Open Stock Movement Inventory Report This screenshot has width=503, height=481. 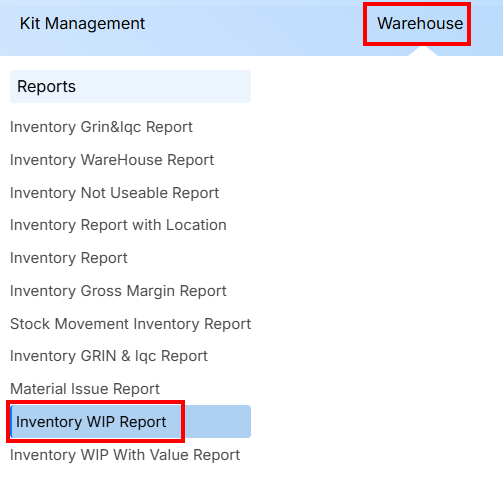(x=130, y=324)
